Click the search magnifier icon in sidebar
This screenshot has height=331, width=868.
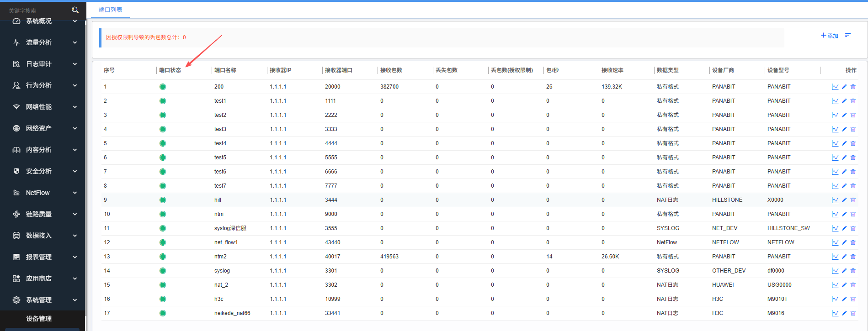pyautogui.click(x=75, y=10)
